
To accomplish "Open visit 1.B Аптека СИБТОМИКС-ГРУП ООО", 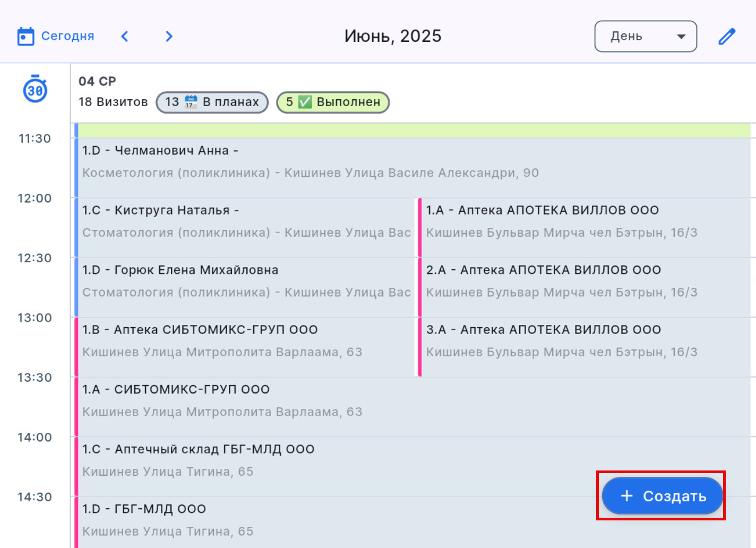I will tap(212, 340).
